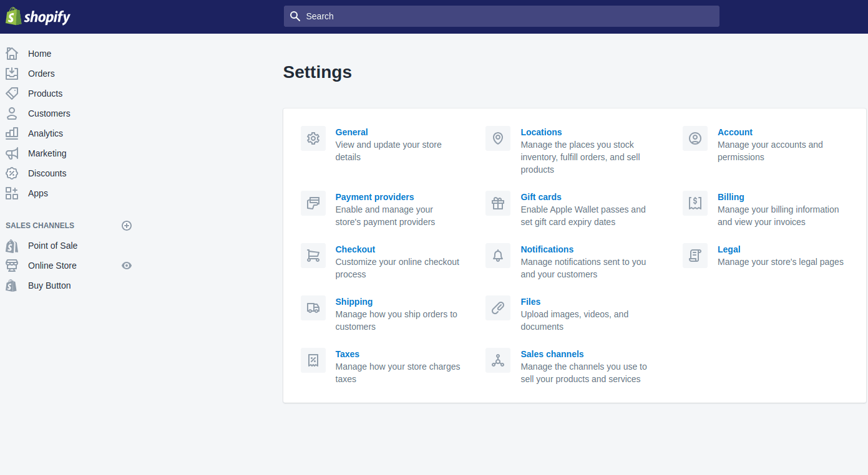Open Analytics menu item
This screenshot has width=868, height=475.
pos(46,133)
